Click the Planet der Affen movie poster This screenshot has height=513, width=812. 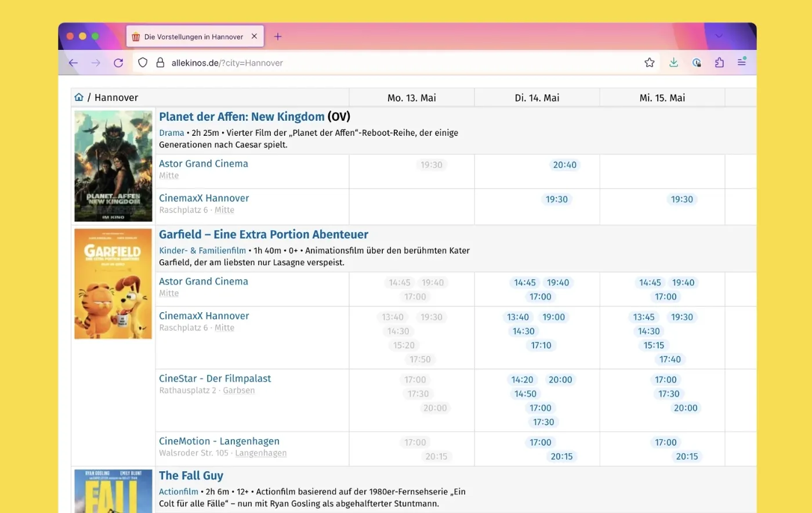point(113,166)
